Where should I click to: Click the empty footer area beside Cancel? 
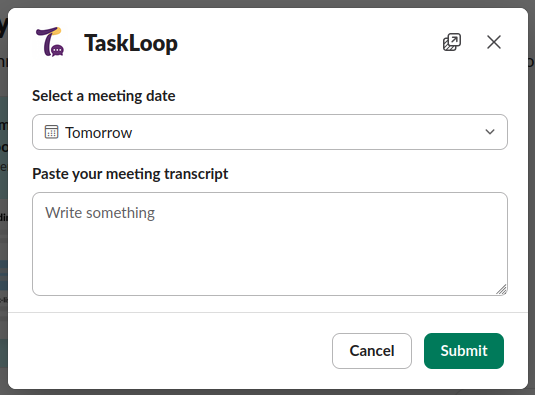171,351
